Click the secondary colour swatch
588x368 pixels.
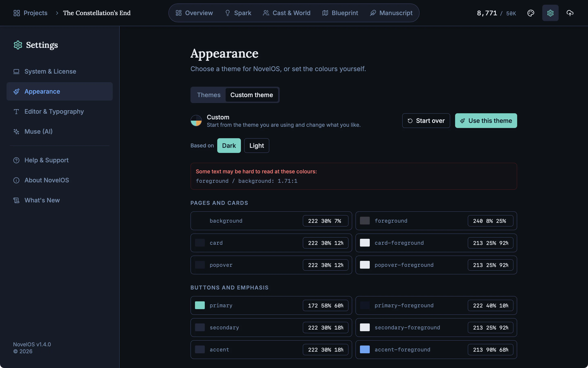pyautogui.click(x=200, y=327)
